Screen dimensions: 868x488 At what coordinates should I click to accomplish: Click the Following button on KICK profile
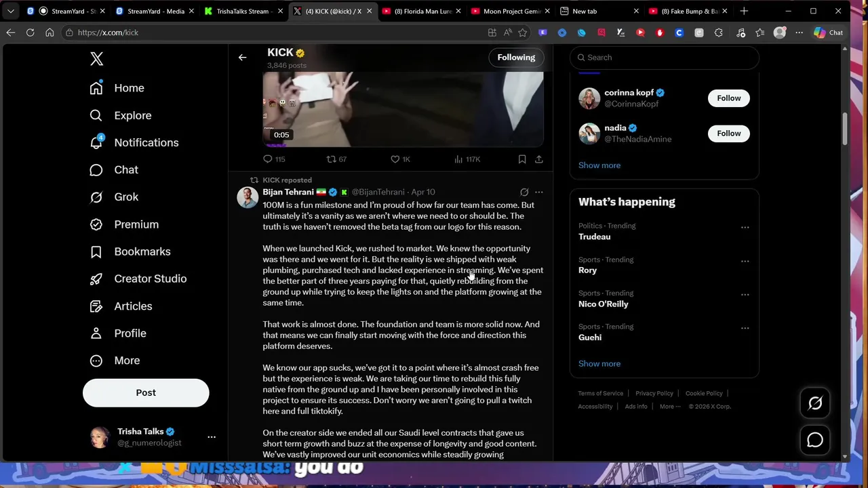tap(516, 58)
